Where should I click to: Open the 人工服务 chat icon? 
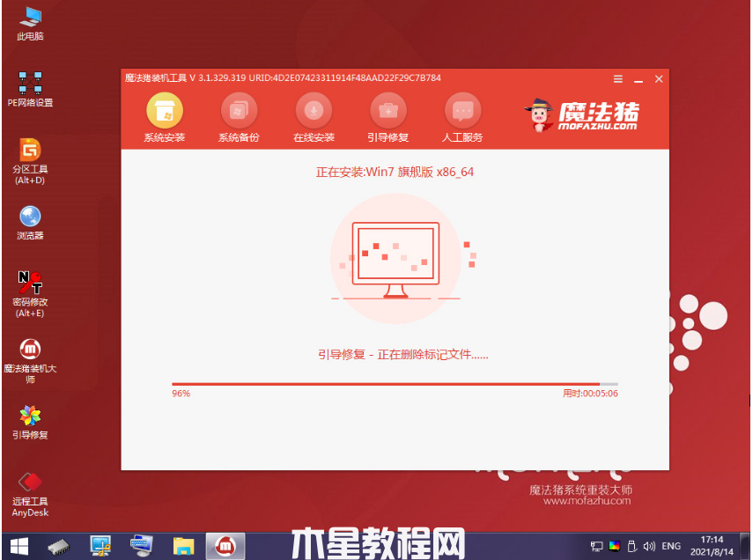pos(462,112)
